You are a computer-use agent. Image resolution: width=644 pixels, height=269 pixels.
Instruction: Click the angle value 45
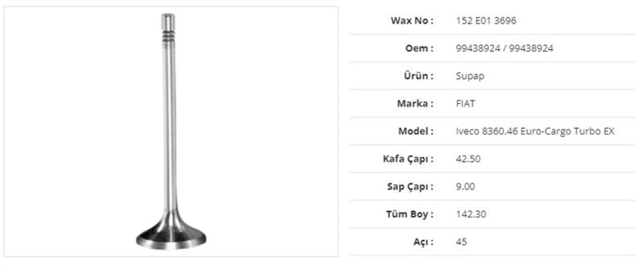point(461,242)
